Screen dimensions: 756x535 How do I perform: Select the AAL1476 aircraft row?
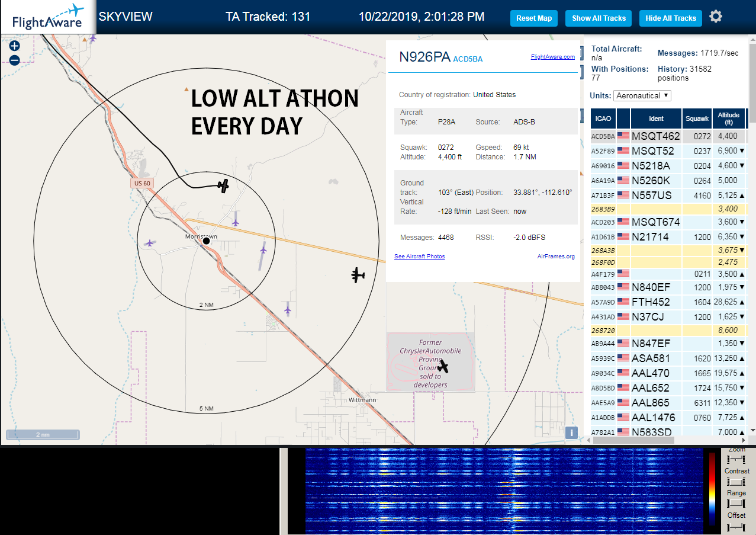click(669, 418)
